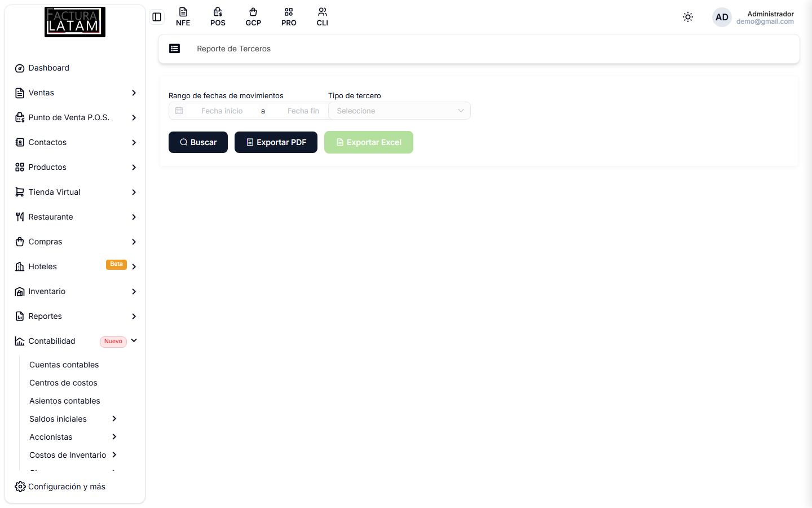Open Asientos contables menu item
The height and width of the screenshot is (508, 812).
coord(65,401)
